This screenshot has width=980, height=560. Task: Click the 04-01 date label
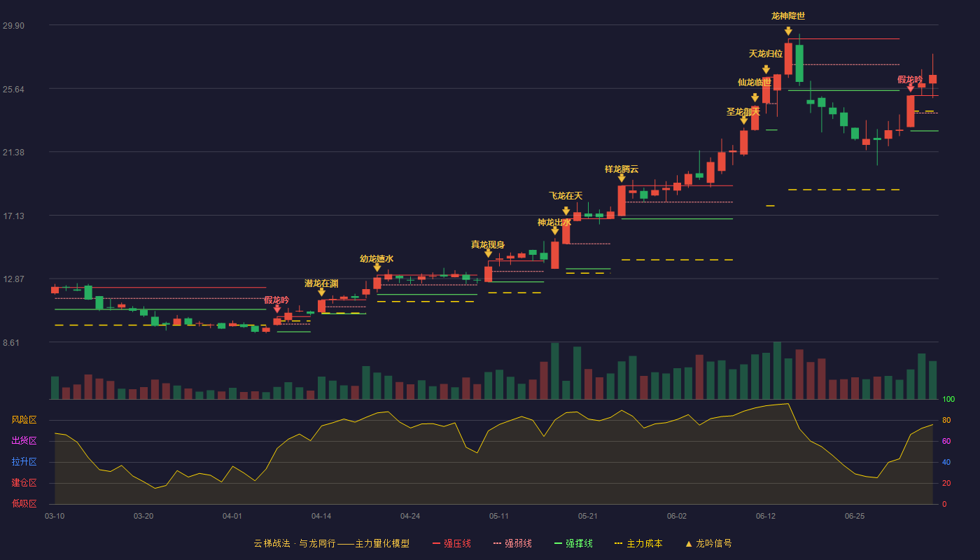click(232, 516)
